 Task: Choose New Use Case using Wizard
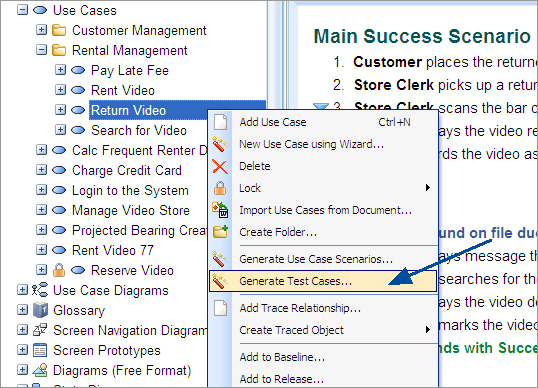[323, 144]
